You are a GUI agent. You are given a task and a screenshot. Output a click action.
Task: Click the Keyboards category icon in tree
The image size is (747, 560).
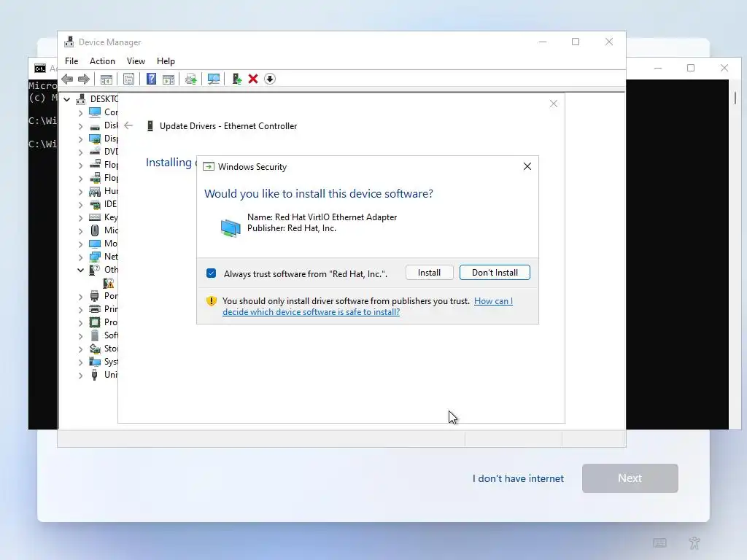(x=95, y=217)
